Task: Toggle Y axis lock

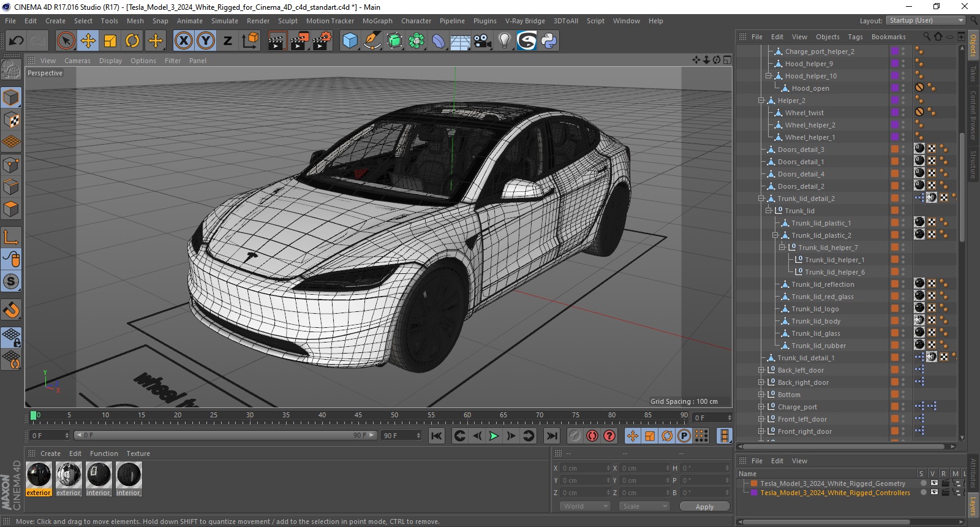Action: (206, 41)
